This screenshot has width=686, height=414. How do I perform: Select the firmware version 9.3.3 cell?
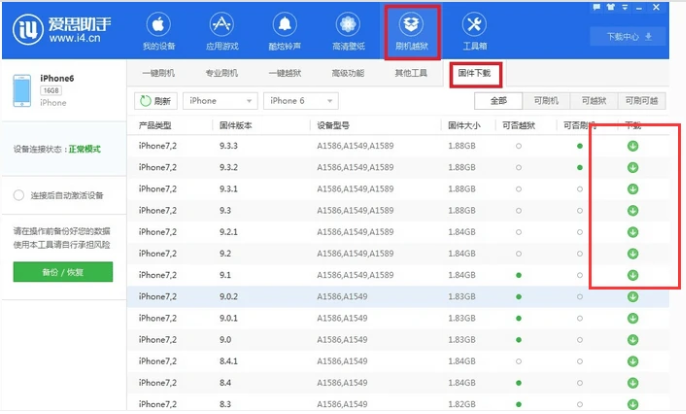coord(228,146)
